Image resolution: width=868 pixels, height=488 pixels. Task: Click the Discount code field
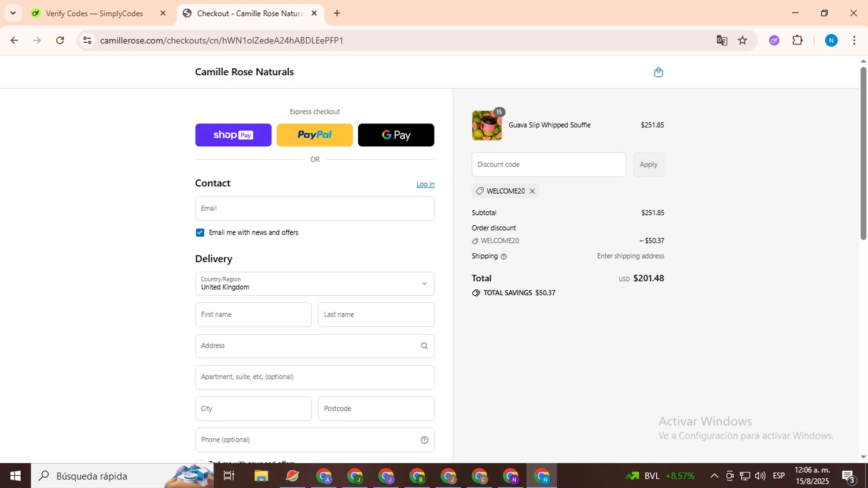[x=549, y=164]
